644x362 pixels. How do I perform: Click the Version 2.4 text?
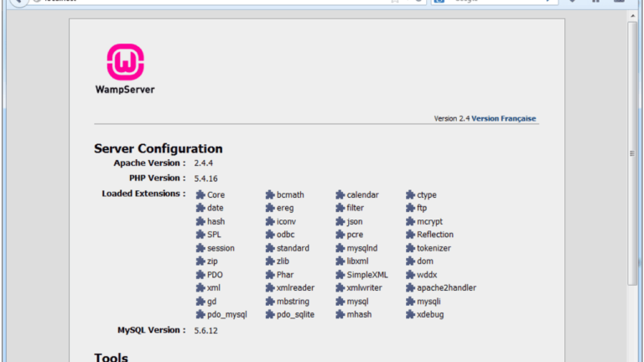(452, 119)
